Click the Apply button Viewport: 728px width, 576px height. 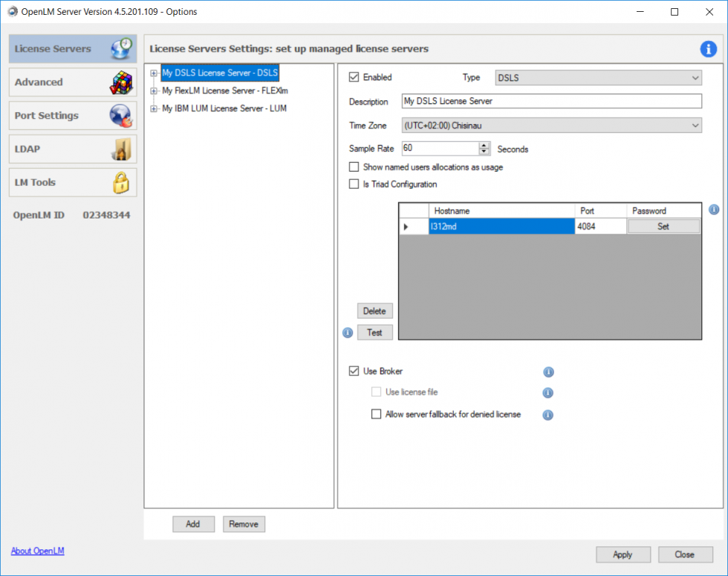[x=623, y=554]
